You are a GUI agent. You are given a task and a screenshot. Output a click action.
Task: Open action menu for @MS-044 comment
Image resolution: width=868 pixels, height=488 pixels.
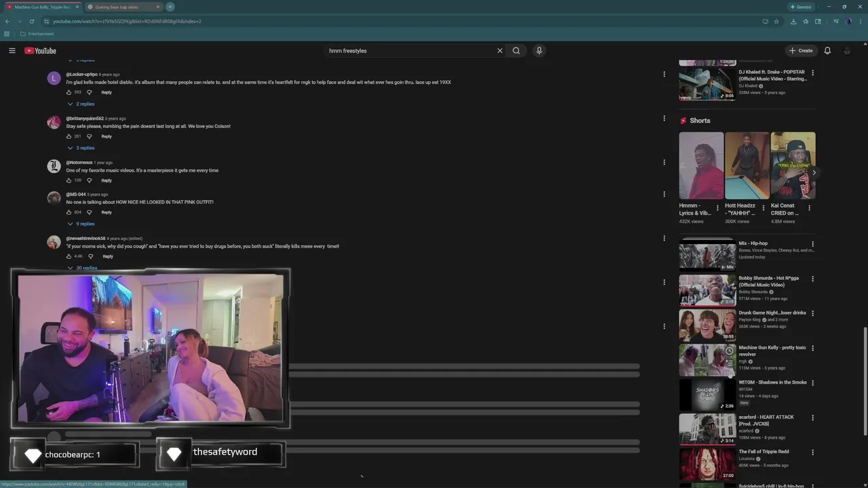(x=664, y=194)
